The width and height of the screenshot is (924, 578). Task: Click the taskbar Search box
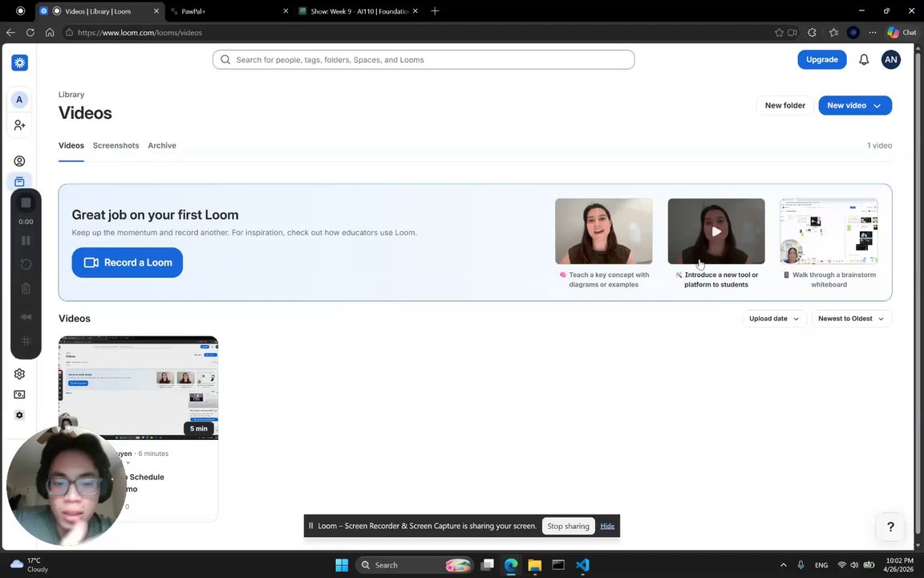pos(414,565)
